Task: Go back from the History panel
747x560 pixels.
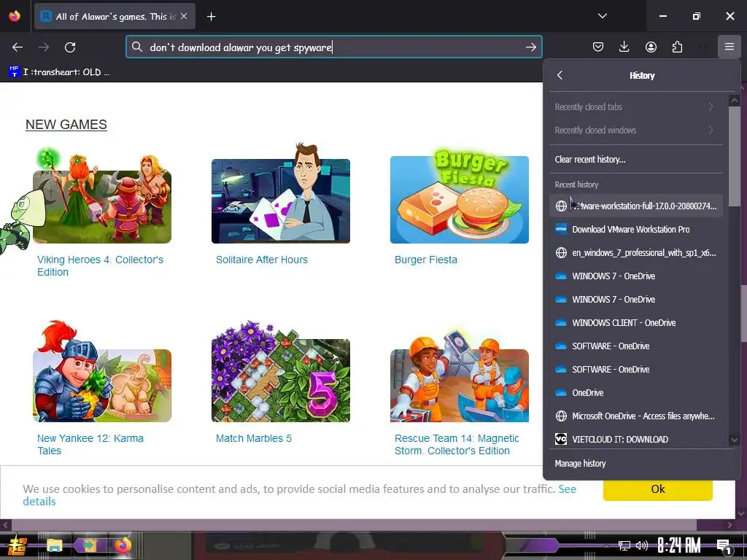Action: (560, 75)
